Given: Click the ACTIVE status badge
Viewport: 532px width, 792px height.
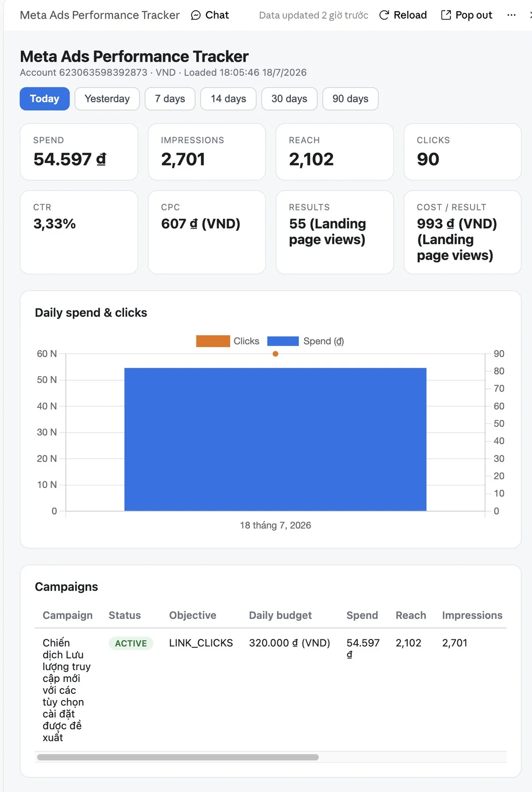Looking at the screenshot, I should coord(131,643).
